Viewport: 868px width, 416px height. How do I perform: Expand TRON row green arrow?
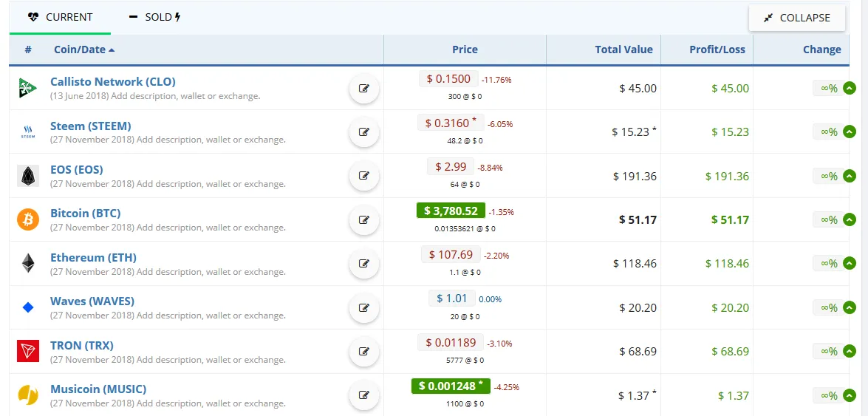850,351
